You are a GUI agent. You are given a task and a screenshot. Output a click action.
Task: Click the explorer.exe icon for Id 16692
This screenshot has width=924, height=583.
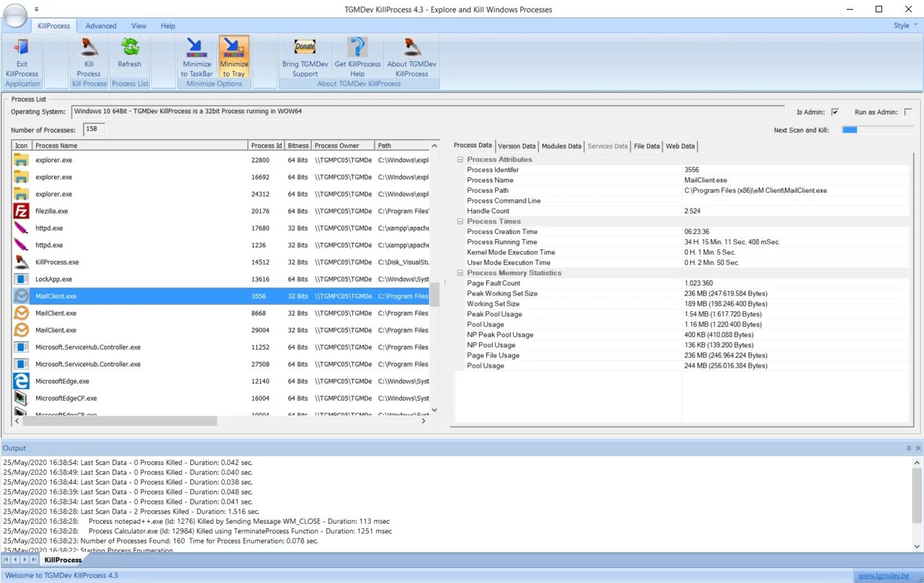click(x=21, y=177)
